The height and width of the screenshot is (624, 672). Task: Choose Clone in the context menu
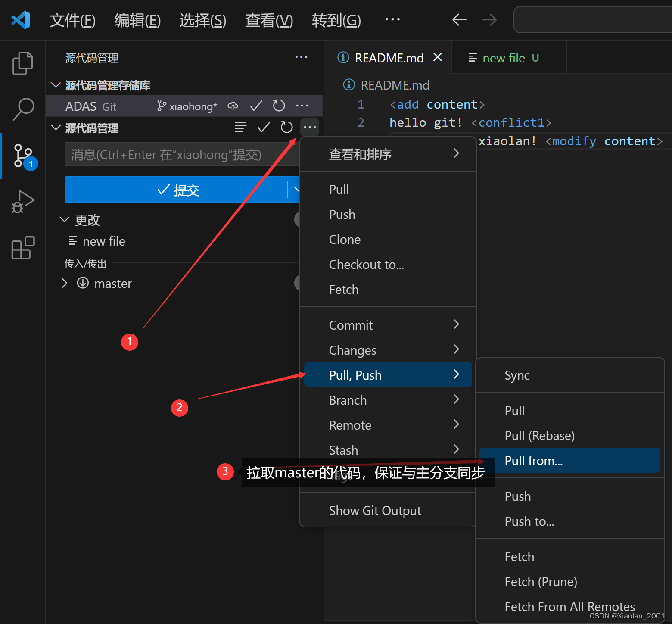pos(388,239)
